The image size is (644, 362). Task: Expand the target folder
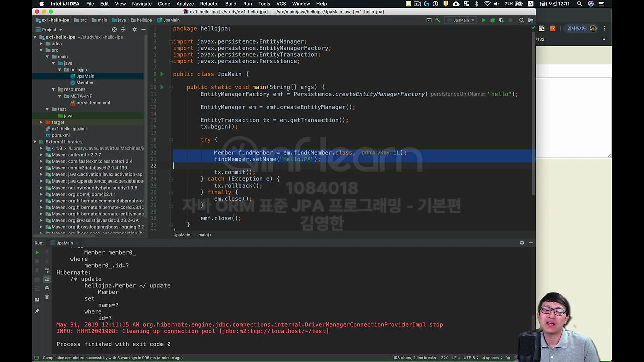coord(41,122)
